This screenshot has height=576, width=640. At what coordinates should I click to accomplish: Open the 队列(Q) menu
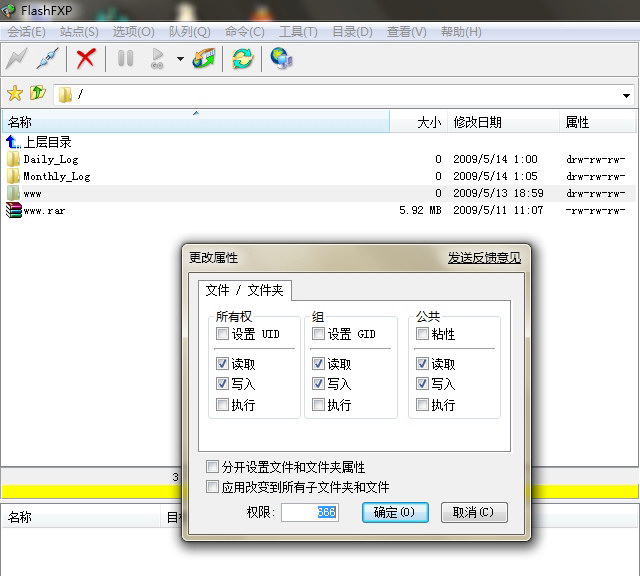coord(190,32)
